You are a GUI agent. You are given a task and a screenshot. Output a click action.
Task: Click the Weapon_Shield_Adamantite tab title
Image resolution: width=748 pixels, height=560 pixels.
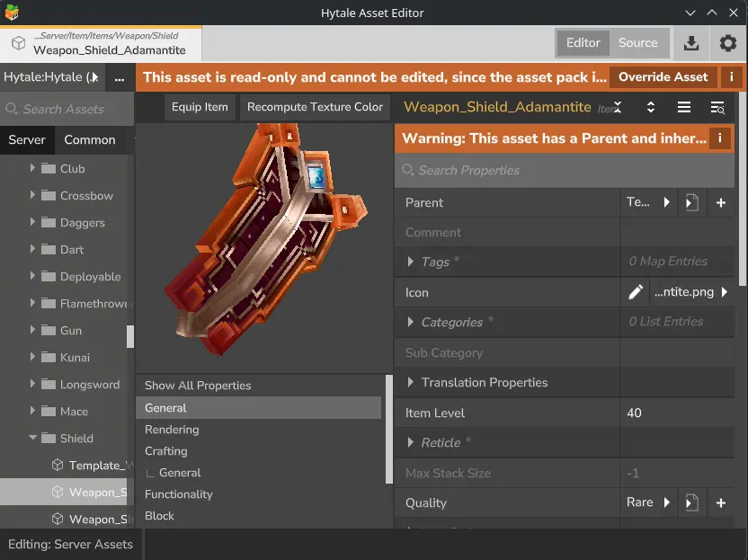[x=110, y=50]
